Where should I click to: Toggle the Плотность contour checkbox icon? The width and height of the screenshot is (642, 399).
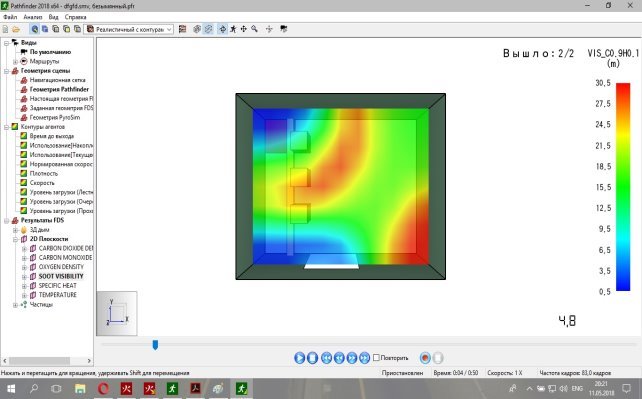tap(24, 173)
